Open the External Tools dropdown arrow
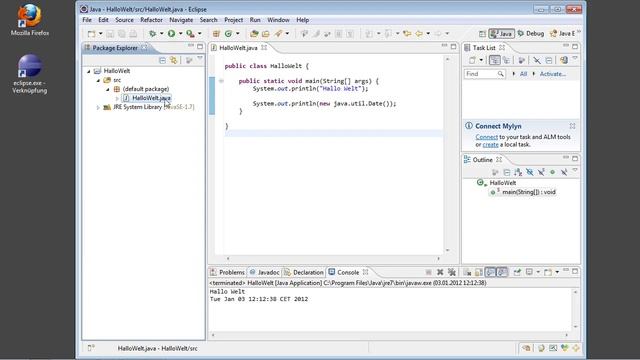640x360 pixels. [x=200, y=34]
